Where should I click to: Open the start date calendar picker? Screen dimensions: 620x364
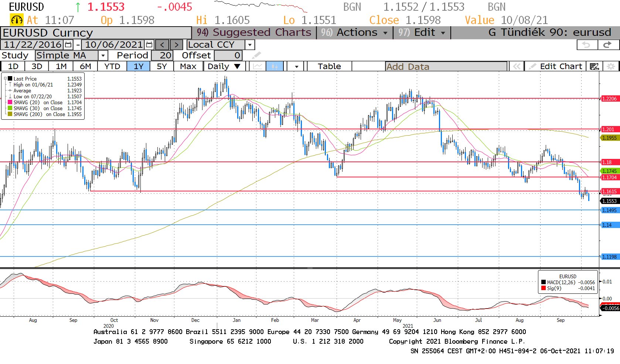68,45
